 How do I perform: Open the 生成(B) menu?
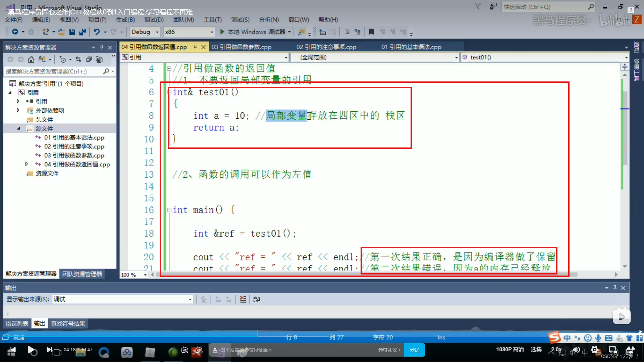click(x=125, y=19)
